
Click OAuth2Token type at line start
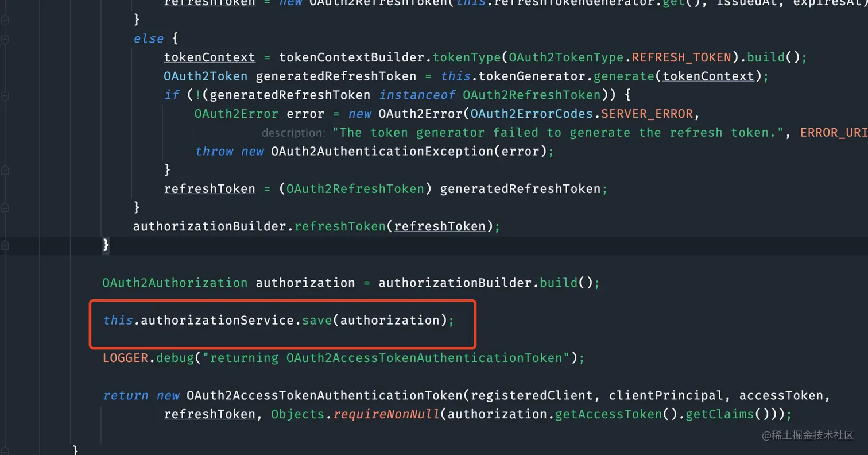pos(206,76)
